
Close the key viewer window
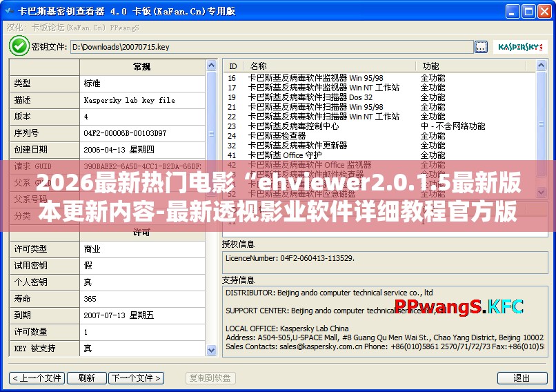[544, 11]
